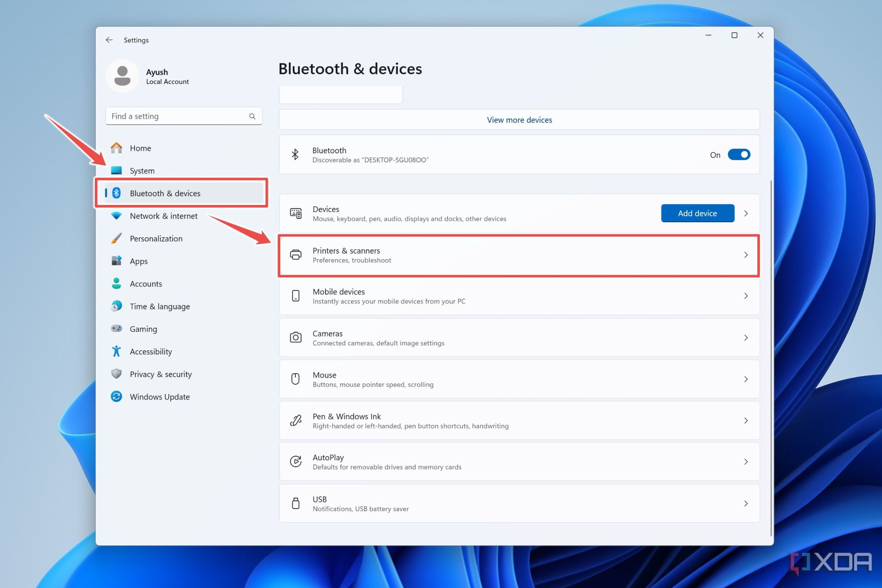
Task: Click 'Instantly access your mobile devices' text
Action: click(x=389, y=302)
